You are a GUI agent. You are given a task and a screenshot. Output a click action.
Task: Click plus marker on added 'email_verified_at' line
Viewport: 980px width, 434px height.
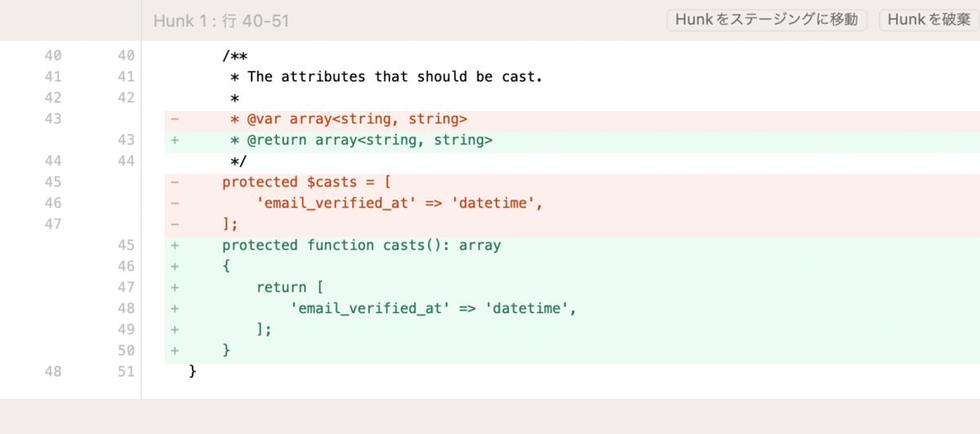(x=175, y=308)
